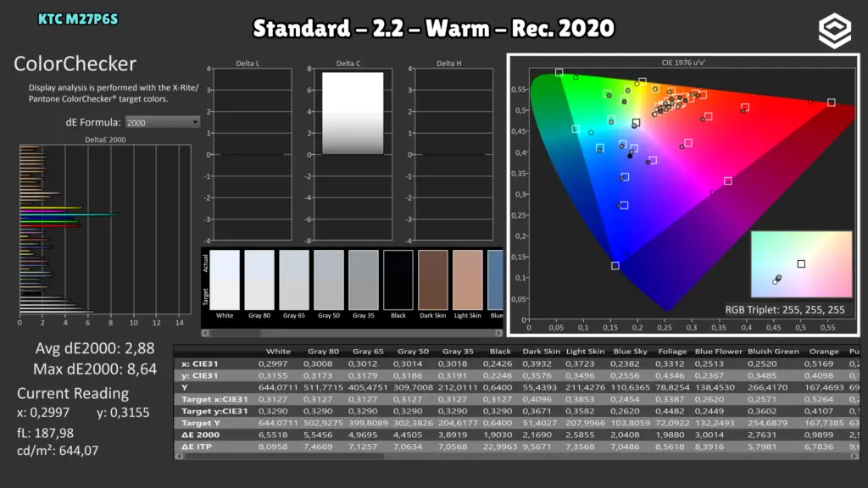
Task: Click the 'CIE 1976 u'v'' chart title
Action: click(x=683, y=63)
